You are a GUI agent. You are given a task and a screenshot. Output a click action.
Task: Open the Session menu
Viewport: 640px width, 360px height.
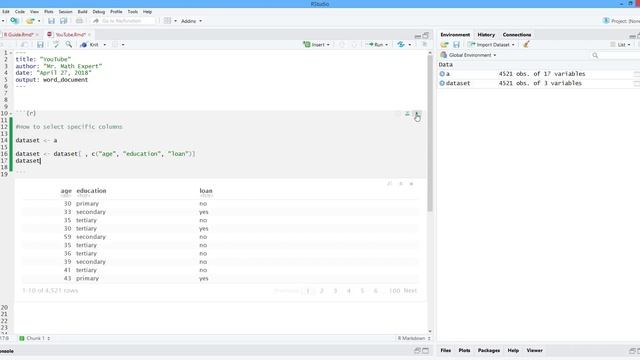65,12
